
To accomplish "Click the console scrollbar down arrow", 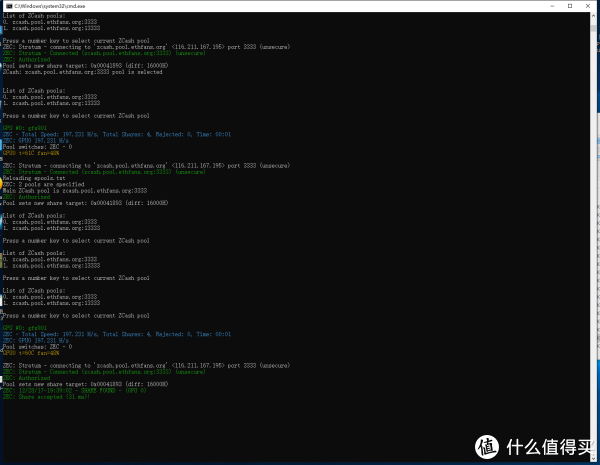I will pos(593,458).
